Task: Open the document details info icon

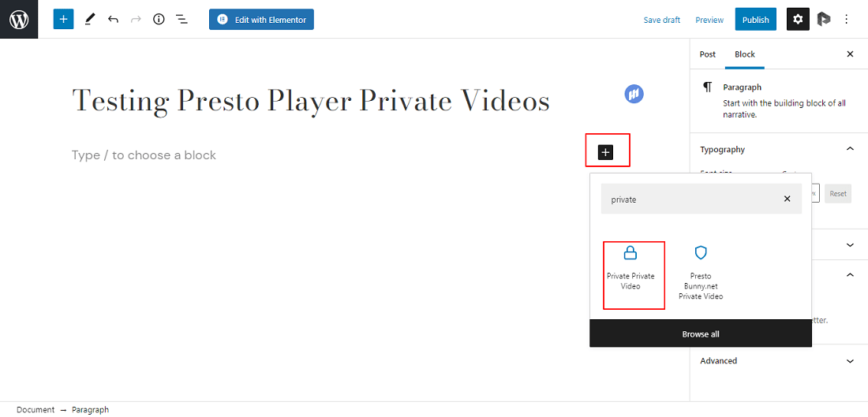Action: (159, 20)
